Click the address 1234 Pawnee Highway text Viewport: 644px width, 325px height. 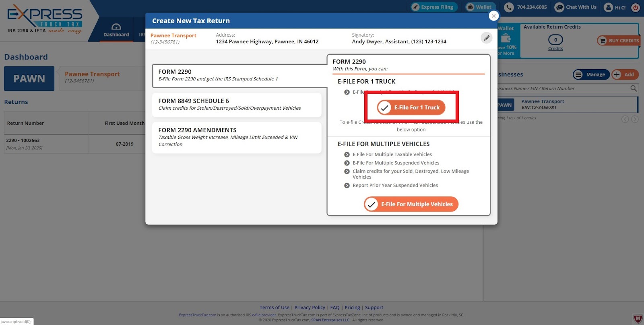267,41
